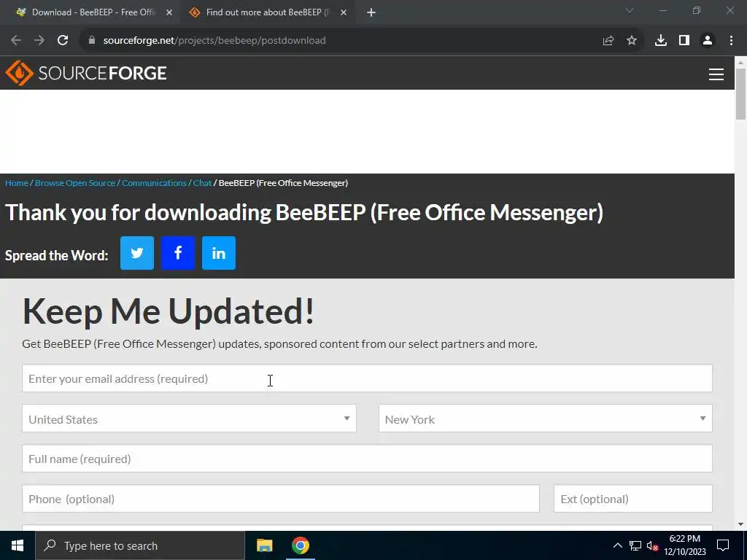Viewport: 747px width, 560px height.
Task: Open Browse Open Source breadcrumb
Action: [x=75, y=183]
